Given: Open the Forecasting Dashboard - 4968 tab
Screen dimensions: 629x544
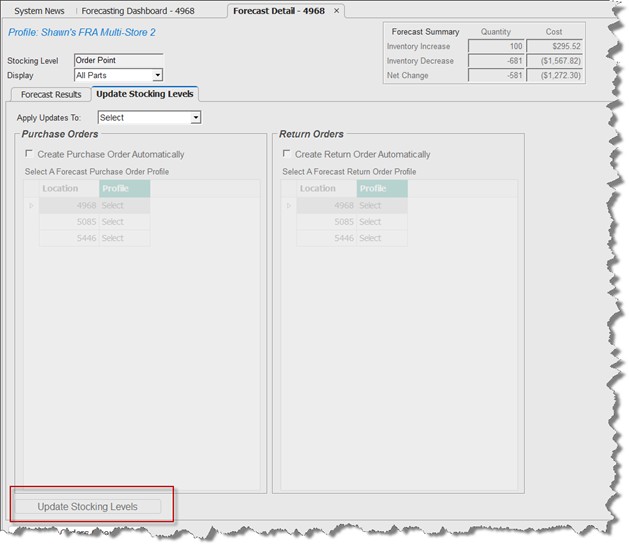Looking at the screenshot, I should pos(138,11).
